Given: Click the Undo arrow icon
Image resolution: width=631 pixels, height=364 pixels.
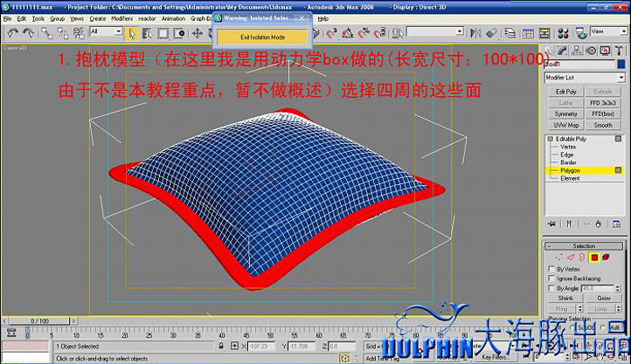Looking at the screenshot, I should (x=12, y=33).
